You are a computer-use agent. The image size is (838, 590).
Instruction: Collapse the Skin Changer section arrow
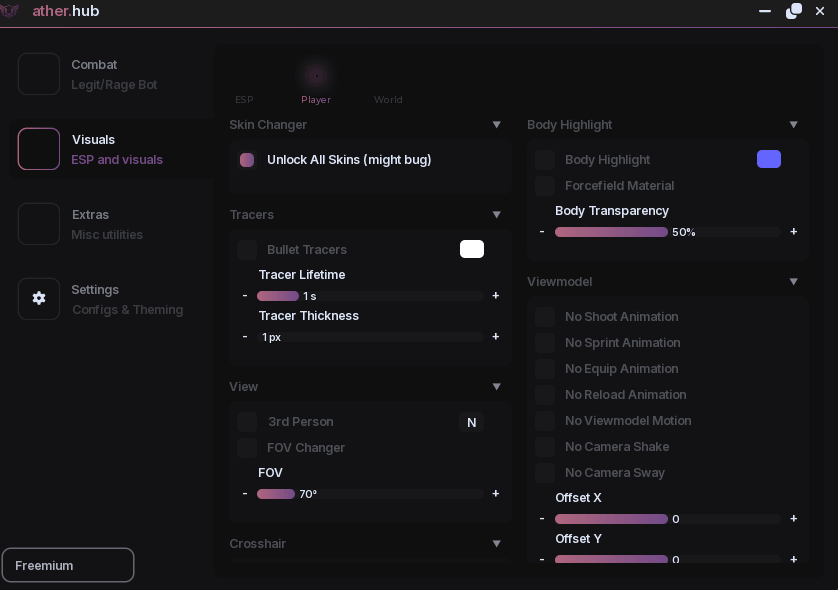pyautogui.click(x=496, y=125)
